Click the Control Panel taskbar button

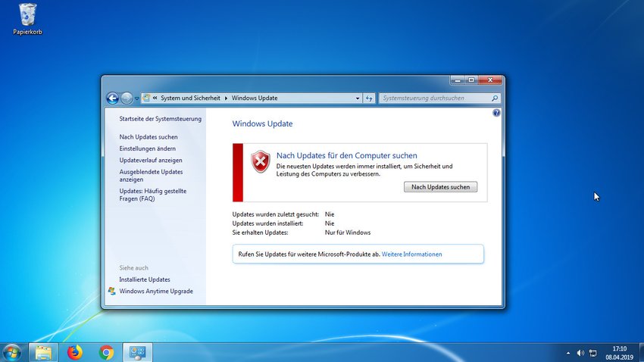(x=138, y=353)
